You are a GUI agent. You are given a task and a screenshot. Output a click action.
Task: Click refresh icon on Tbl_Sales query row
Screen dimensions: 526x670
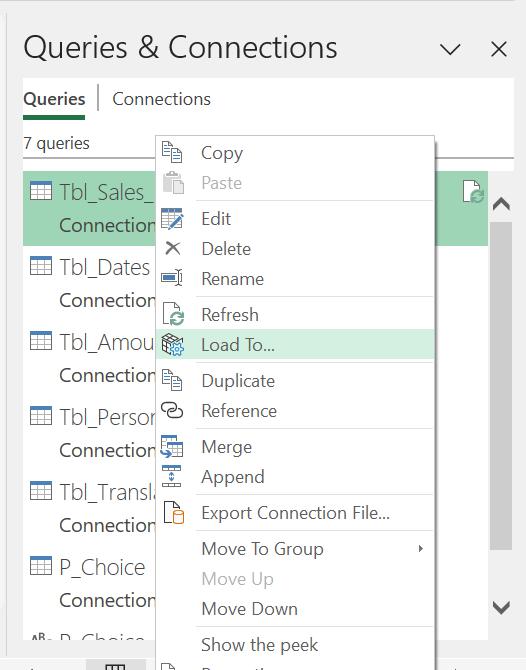coord(473,191)
